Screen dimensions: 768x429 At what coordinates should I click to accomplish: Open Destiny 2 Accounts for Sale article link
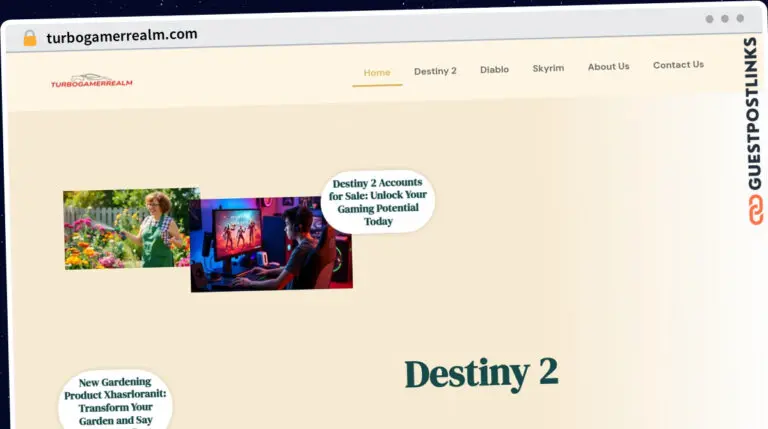coord(378,202)
